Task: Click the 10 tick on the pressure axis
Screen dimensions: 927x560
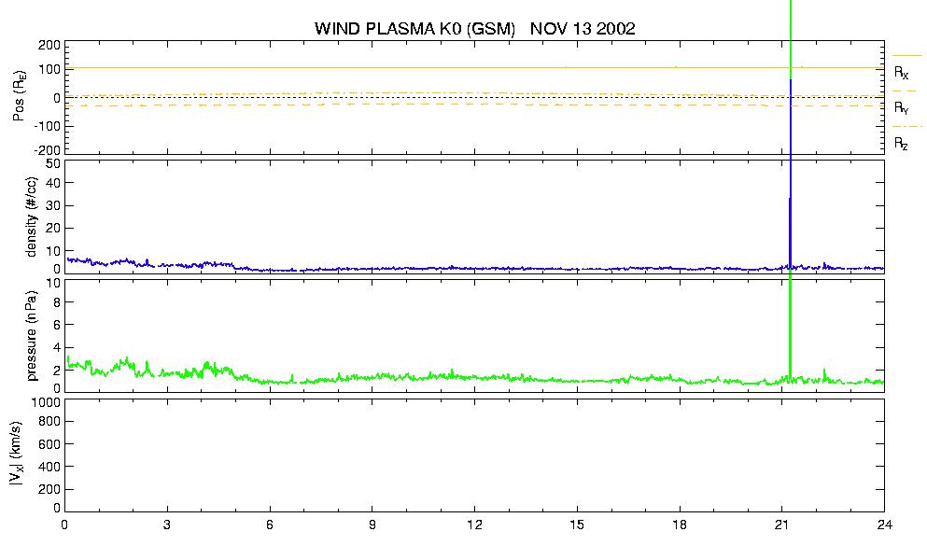Action: 53,283
